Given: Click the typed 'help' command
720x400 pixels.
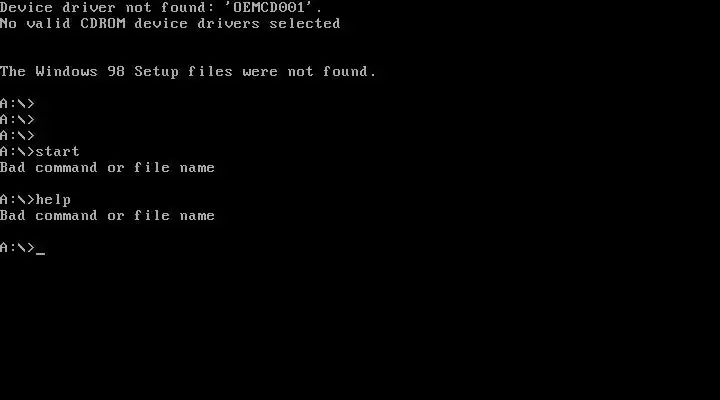Looking at the screenshot, I should click(x=53, y=200).
